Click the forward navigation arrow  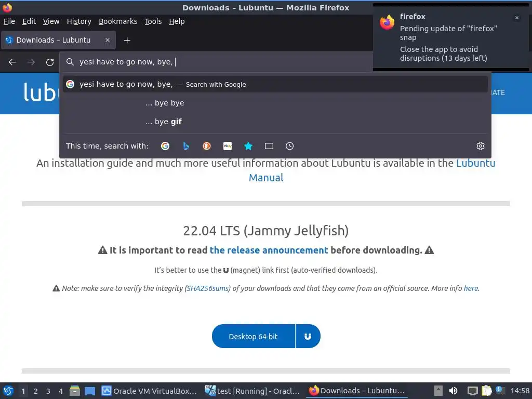point(31,62)
